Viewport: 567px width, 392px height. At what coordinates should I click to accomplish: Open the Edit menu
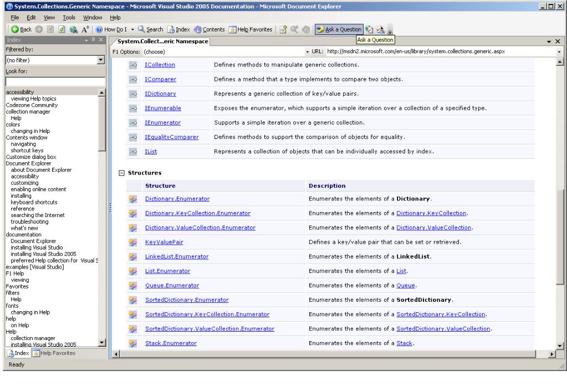[x=31, y=17]
